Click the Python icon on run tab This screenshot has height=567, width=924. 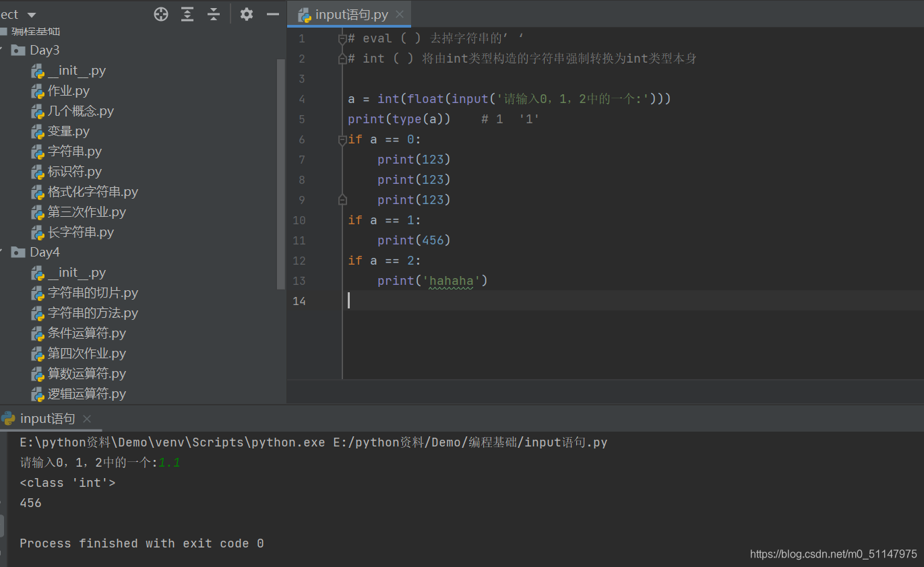pos(9,418)
